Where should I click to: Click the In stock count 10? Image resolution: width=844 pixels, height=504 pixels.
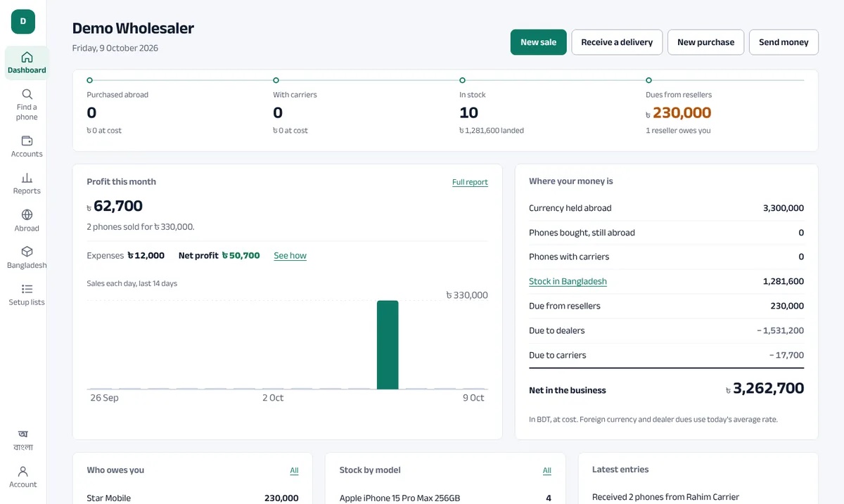pos(468,112)
